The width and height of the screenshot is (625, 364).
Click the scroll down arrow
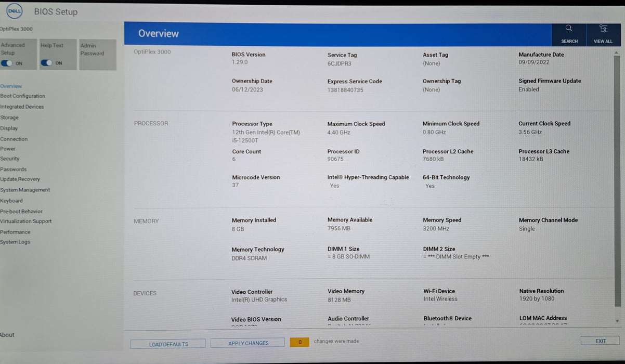tap(617, 321)
